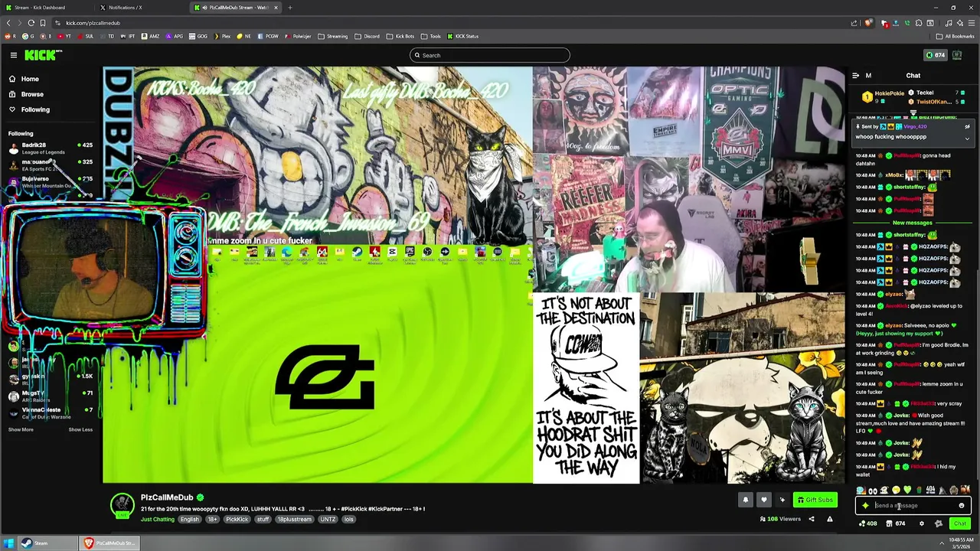Share the stream using share icon

pos(812,519)
